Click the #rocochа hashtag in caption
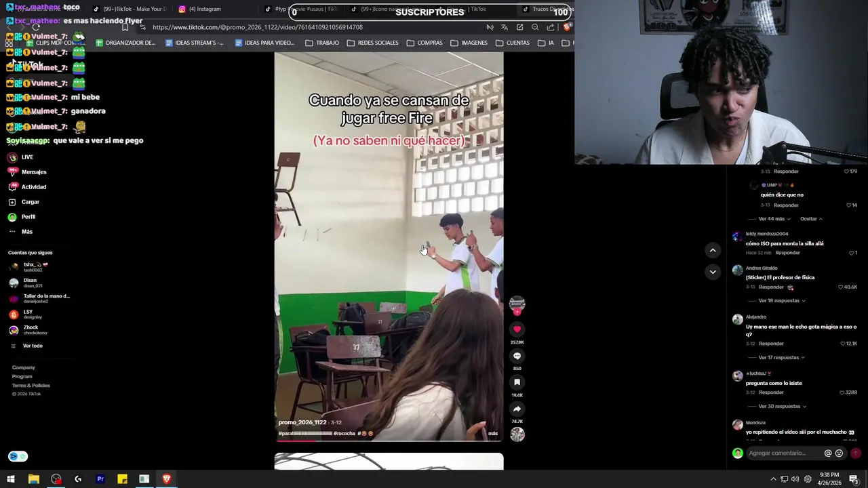Screen dimensions: 868x488 344,433
